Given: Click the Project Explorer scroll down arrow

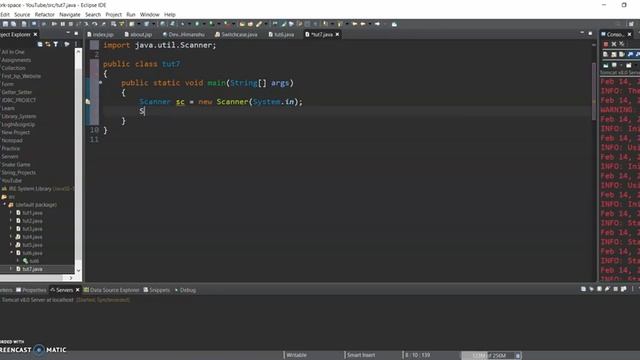Looking at the screenshot, I should [78, 270].
